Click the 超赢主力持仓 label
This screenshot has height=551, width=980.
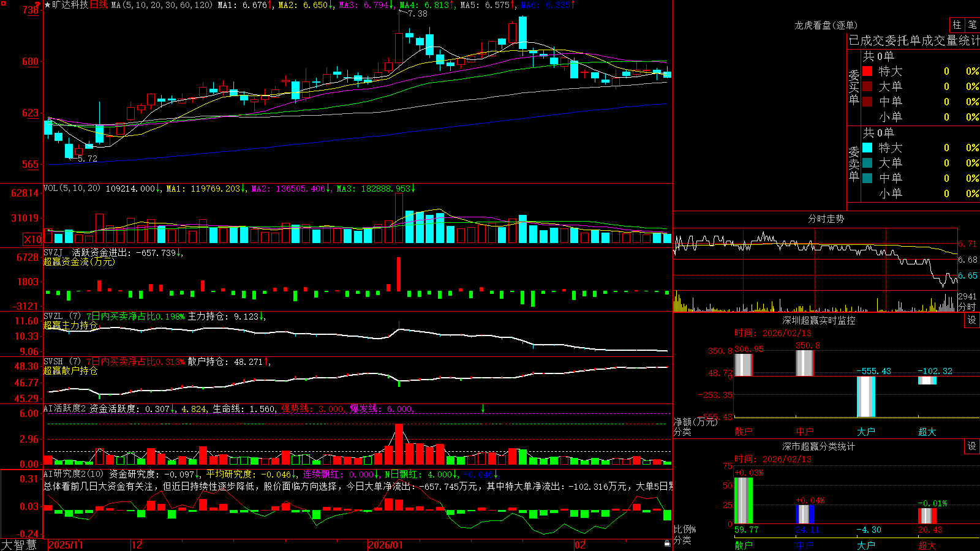tap(70, 325)
